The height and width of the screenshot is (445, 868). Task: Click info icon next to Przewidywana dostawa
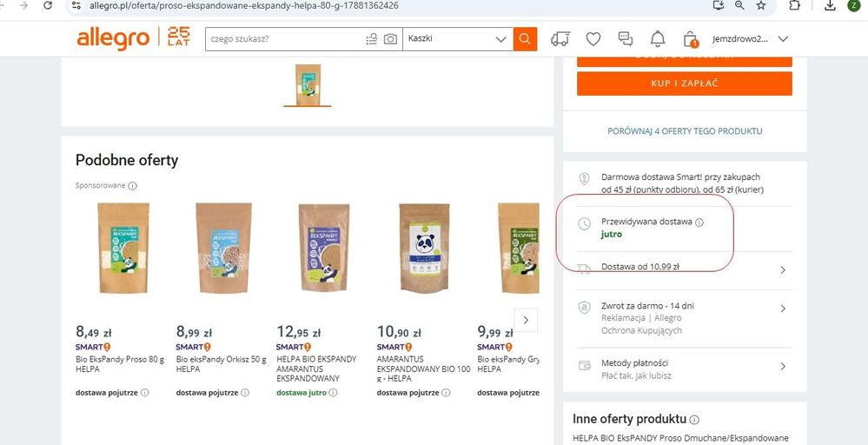pos(699,222)
